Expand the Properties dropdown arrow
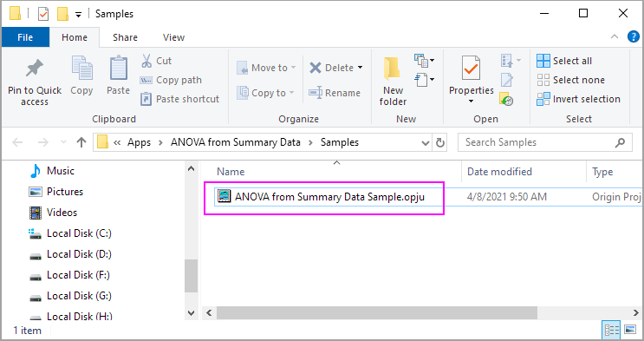 click(472, 102)
